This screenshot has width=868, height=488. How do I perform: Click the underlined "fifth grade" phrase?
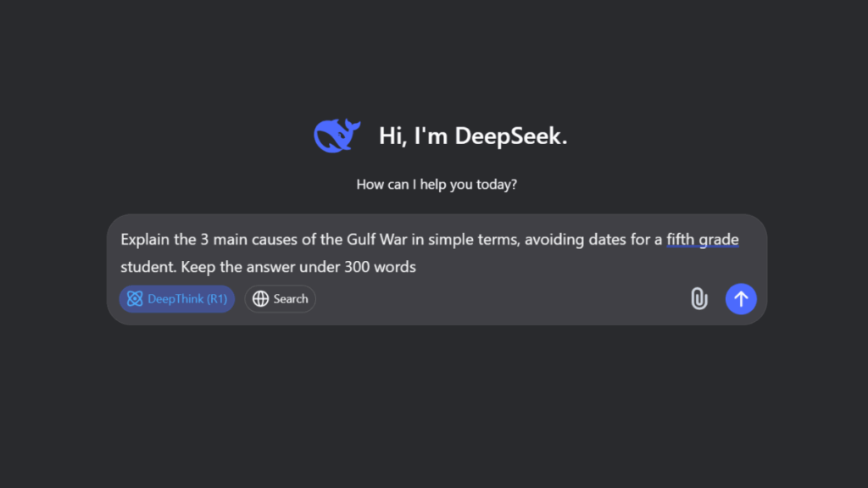703,240
